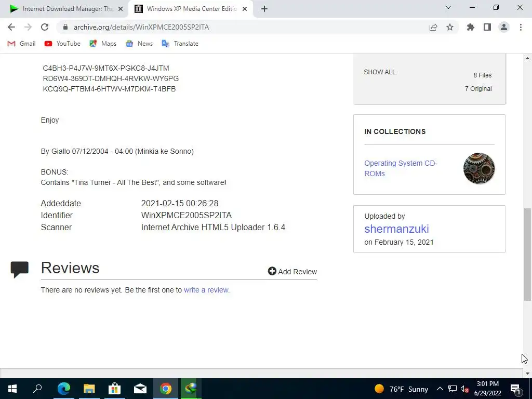
Task: Open Microsoft Store from taskbar
Action: (115, 389)
